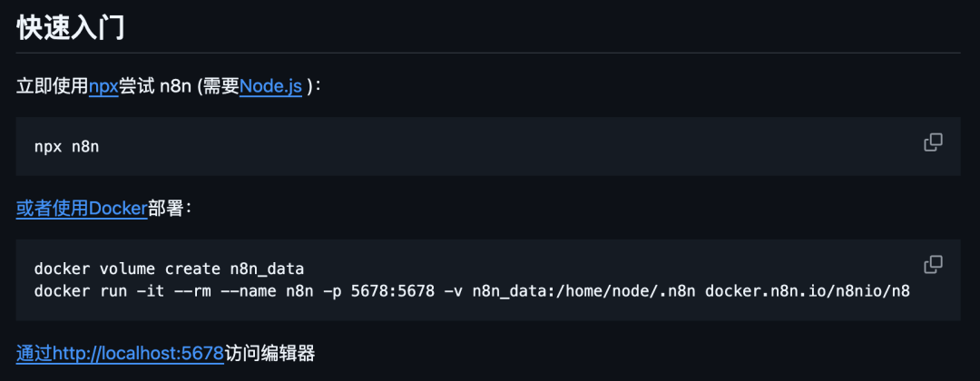Image resolution: width=980 pixels, height=381 pixels.
Task: Click the 'npx n8n' code text
Action: click(67, 147)
